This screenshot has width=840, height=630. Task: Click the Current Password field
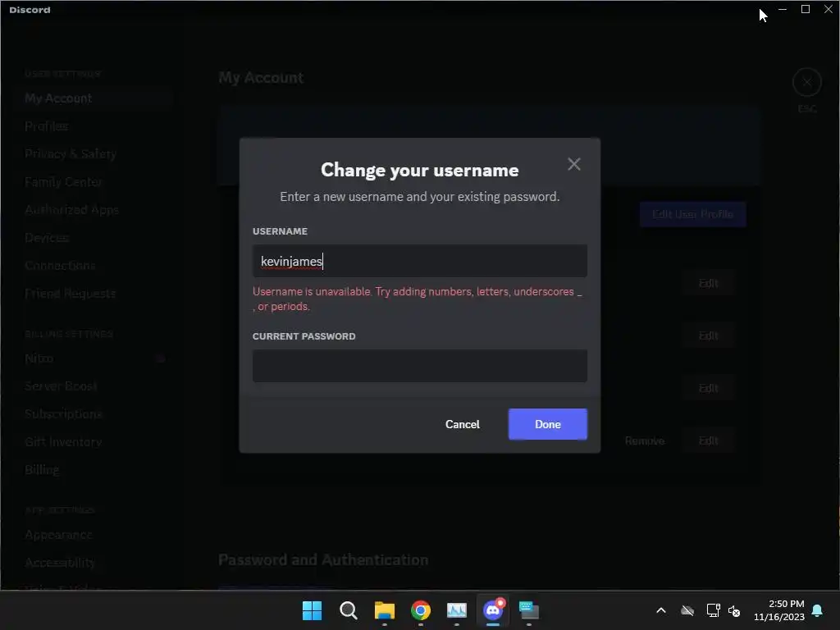point(419,366)
